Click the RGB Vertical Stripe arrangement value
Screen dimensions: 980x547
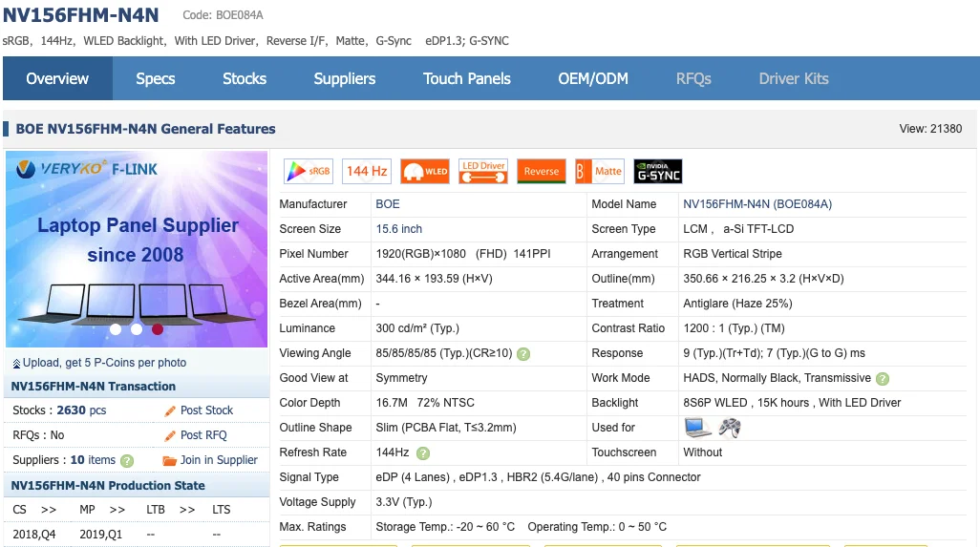pos(733,254)
